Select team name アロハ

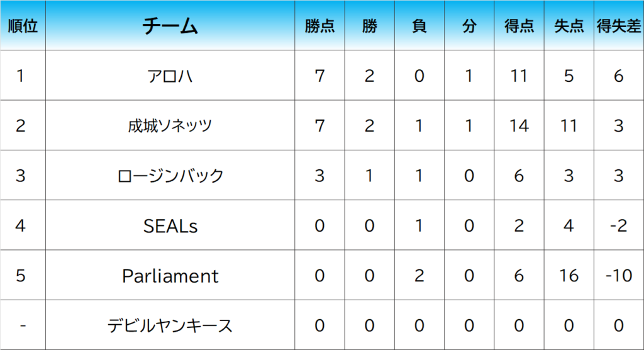(170, 76)
